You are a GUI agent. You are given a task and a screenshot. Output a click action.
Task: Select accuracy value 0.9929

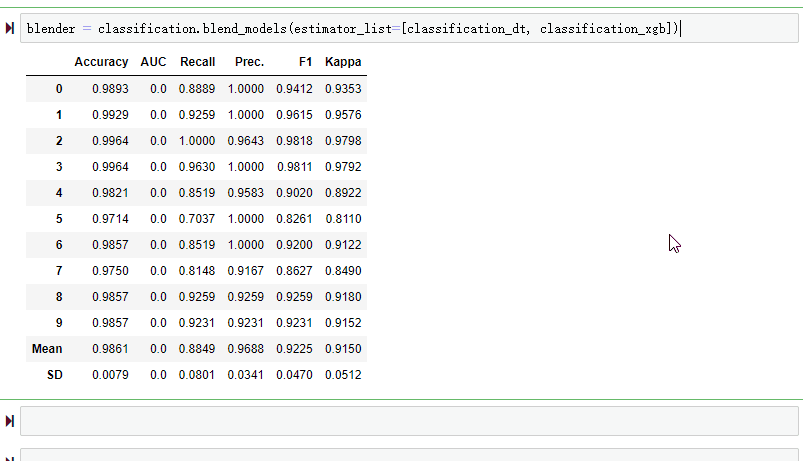coord(110,115)
